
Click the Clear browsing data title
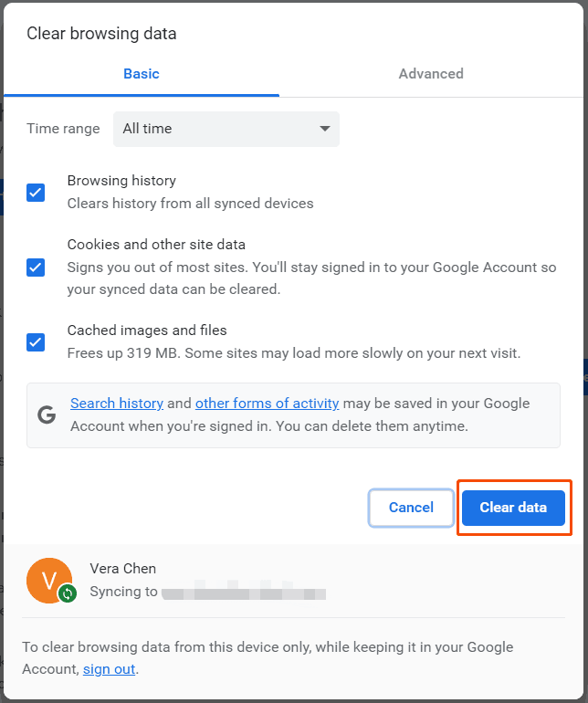(101, 34)
